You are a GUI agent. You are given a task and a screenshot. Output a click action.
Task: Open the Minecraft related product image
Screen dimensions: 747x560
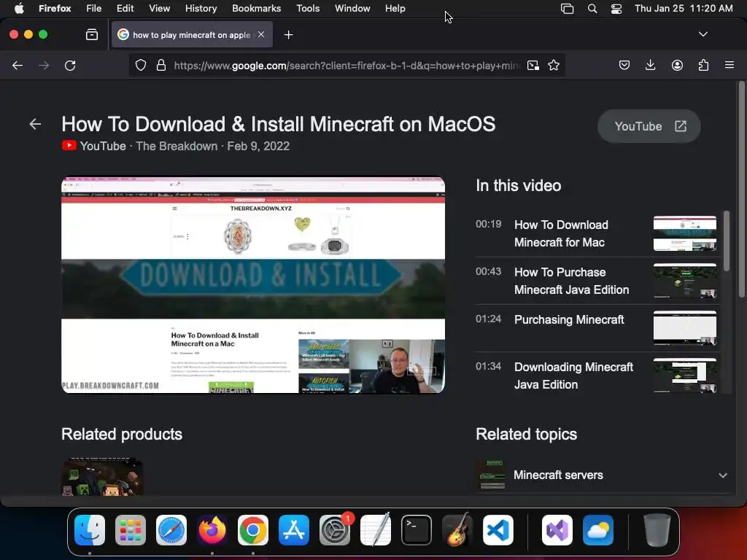[x=102, y=477]
